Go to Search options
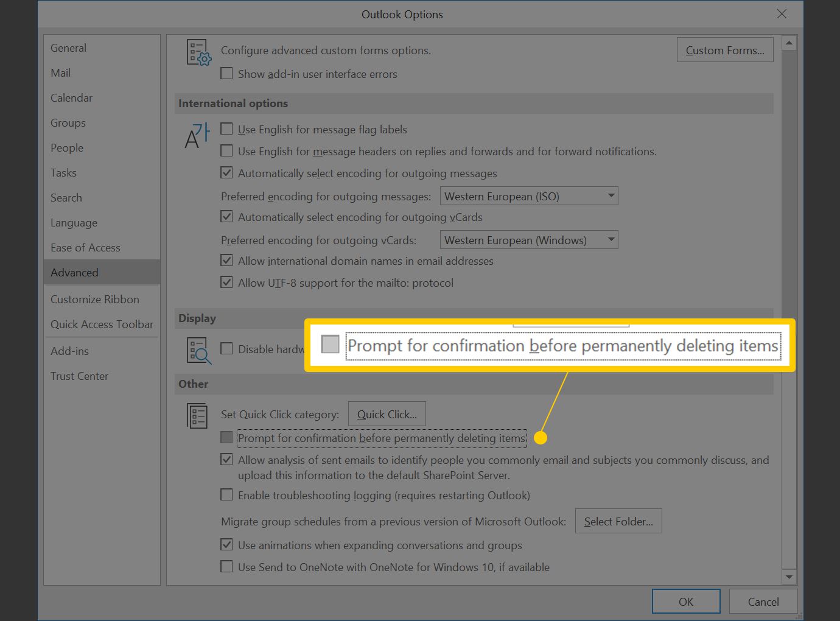The image size is (840, 621). point(102,197)
